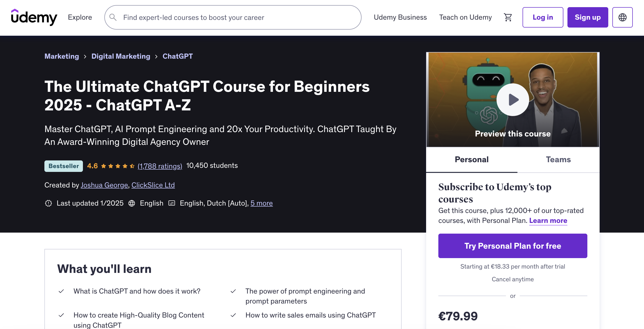Open Udemy Business
This screenshot has width=644, height=329.
pos(400,17)
